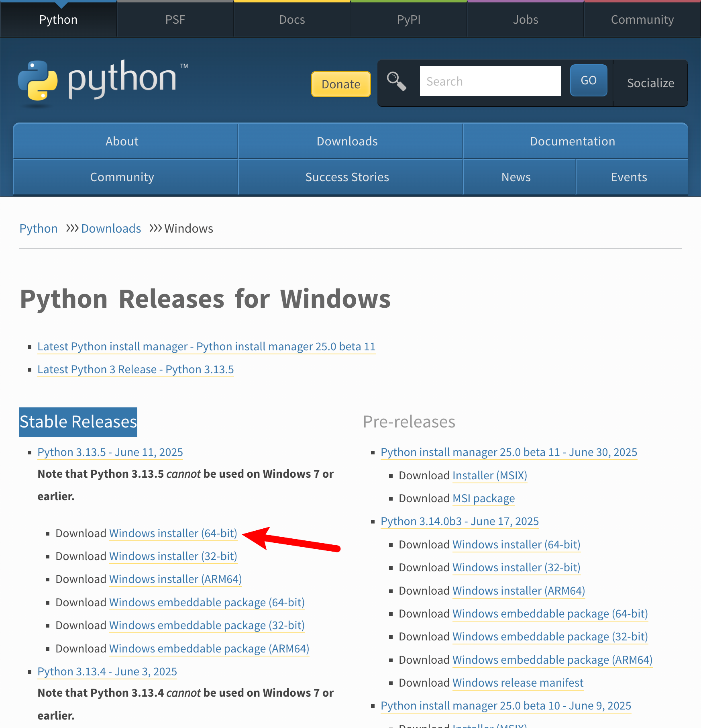Download MSI package for beta 11
Viewport: 701px width, 728px height.
(484, 498)
